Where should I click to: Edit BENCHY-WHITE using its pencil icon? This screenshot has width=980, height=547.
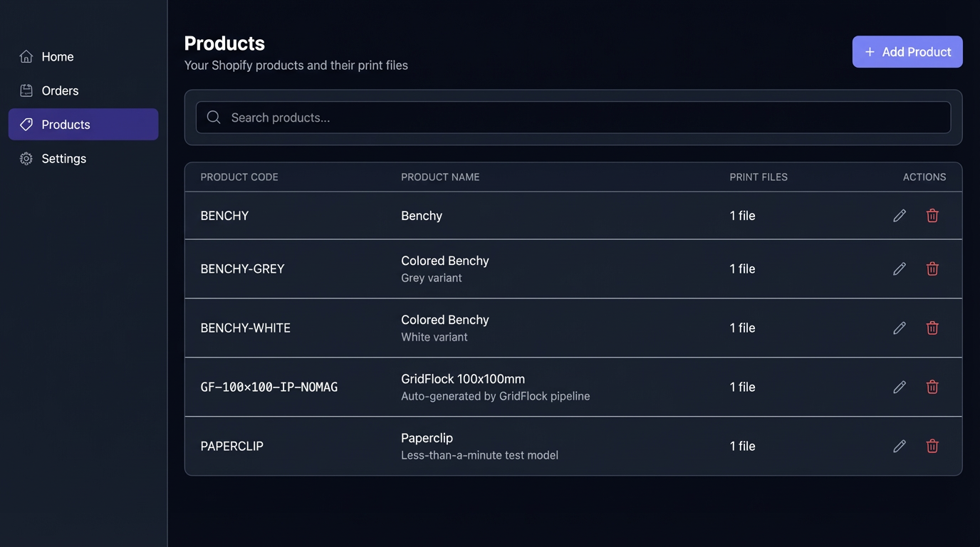tap(900, 328)
